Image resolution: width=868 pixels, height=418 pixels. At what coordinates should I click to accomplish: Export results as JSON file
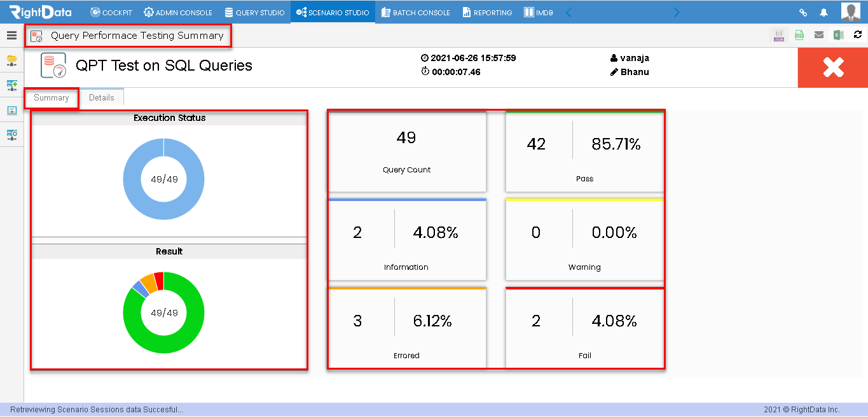[x=779, y=36]
